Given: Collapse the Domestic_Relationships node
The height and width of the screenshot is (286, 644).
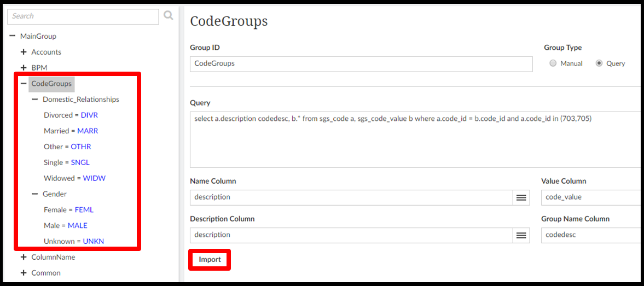Looking at the screenshot, I should pos(35,100).
